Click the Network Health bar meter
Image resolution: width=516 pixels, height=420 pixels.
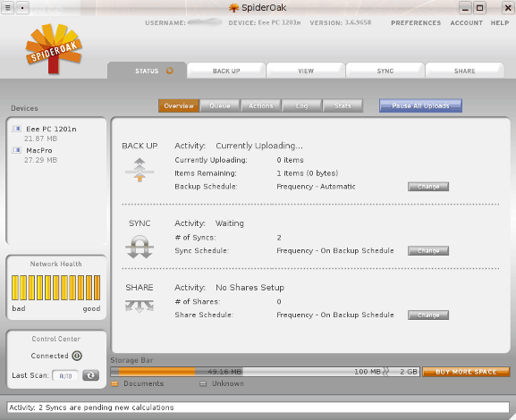pyautogui.click(x=56, y=288)
